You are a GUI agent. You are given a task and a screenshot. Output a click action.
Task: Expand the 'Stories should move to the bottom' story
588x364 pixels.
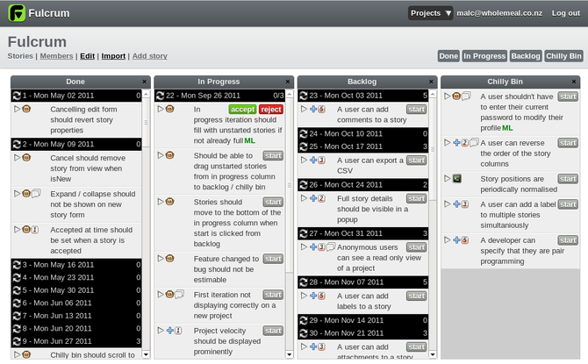(x=160, y=202)
